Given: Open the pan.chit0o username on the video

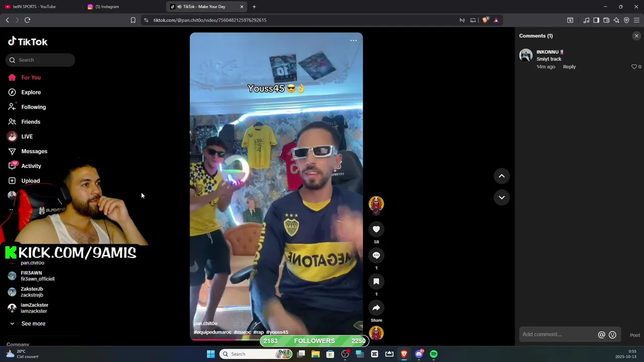Looking at the screenshot, I should tap(205, 323).
